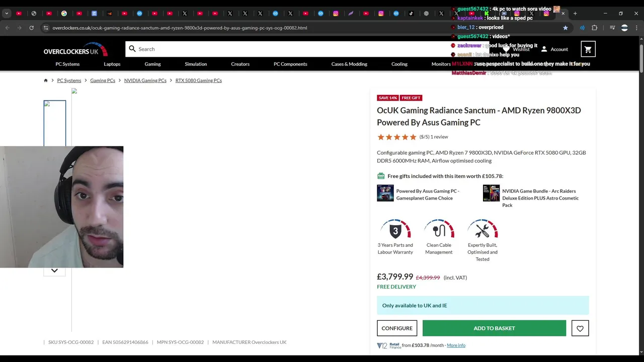Select the first product gallery thumbnail
Image resolution: width=644 pixels, height=362 pixels.
click(54, 123)
